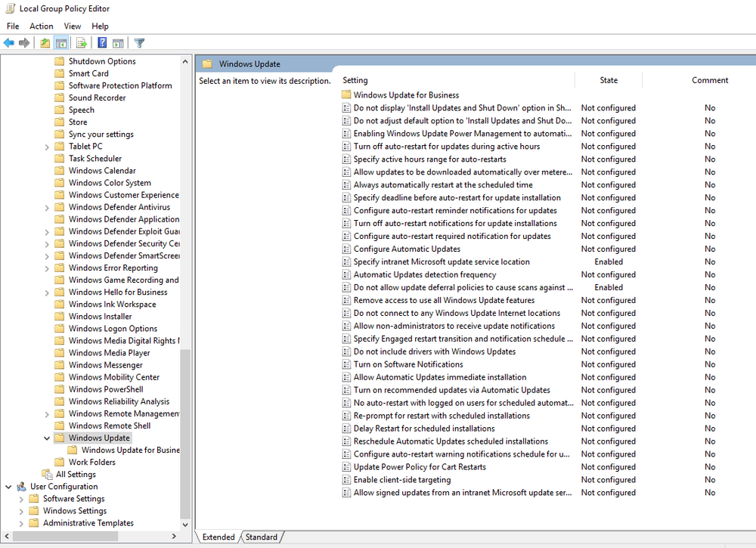Click the Up one level folder icon

tap(45, 43)
